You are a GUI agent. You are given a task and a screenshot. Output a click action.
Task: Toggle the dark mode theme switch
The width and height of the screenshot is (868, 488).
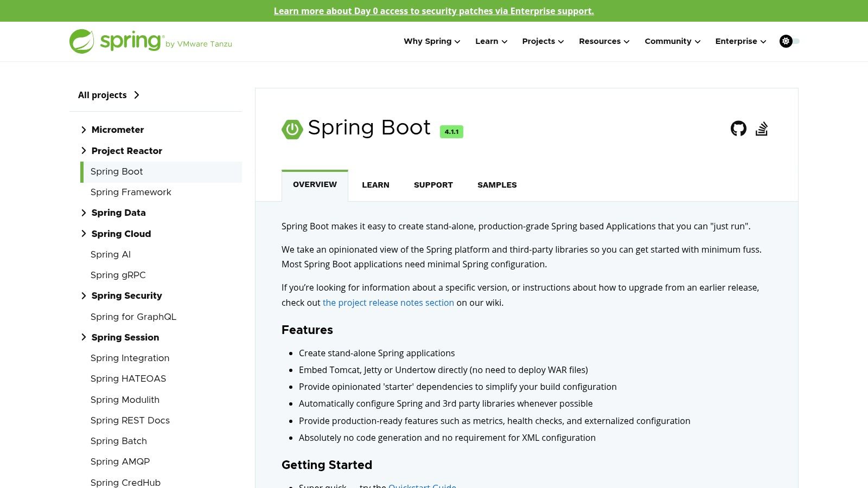789,41
